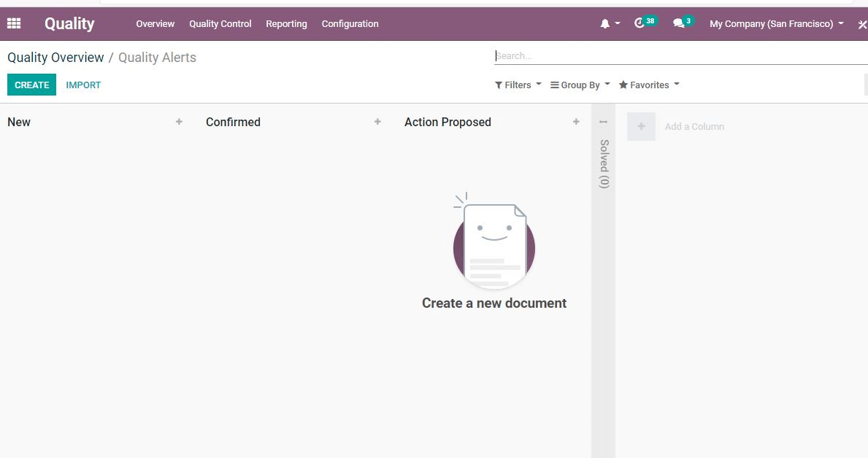Open the Filters dropdown
The image size is (868, 458).
(x=518, y=85)
